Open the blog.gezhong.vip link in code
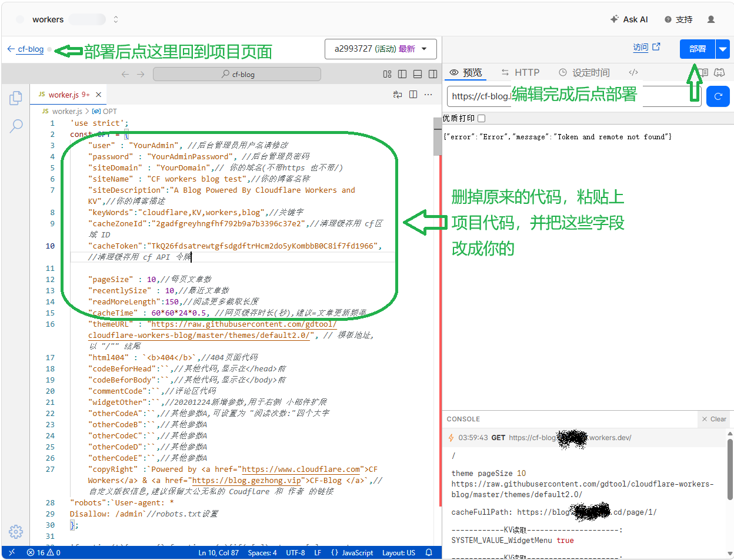The width and height of the screenshot is (734, 560). pos(247,480)
